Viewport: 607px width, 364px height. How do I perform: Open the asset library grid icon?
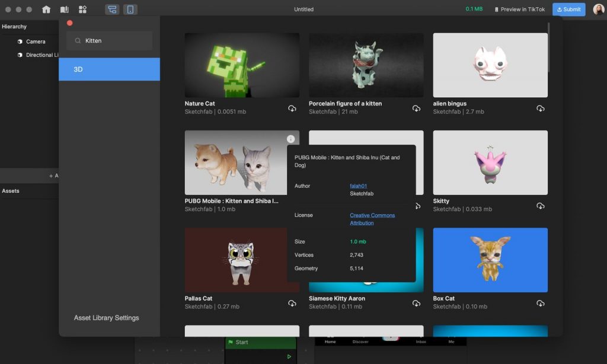coord(82,9)
